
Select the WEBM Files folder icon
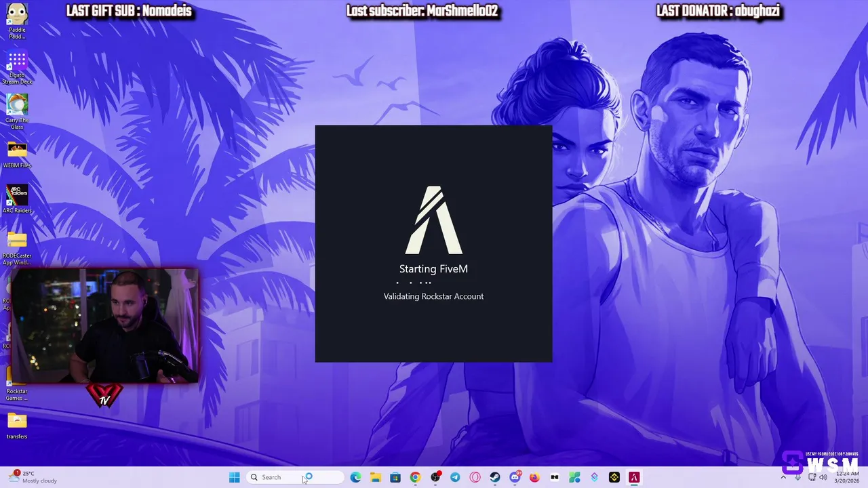click(17, 155)
